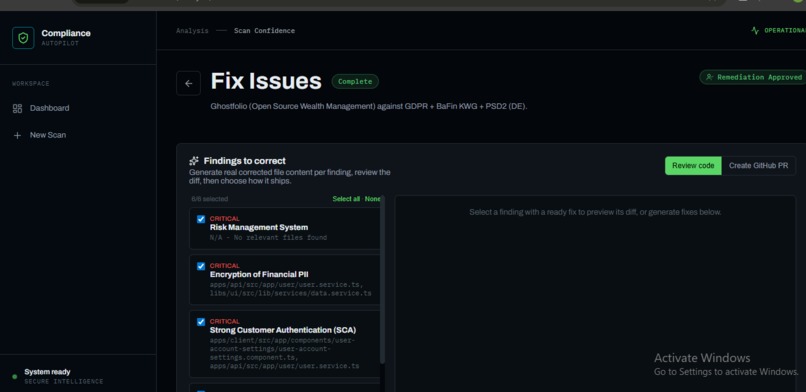Go back using the arrow button
This screenshot has width=806, height=392.
(188, 83)
